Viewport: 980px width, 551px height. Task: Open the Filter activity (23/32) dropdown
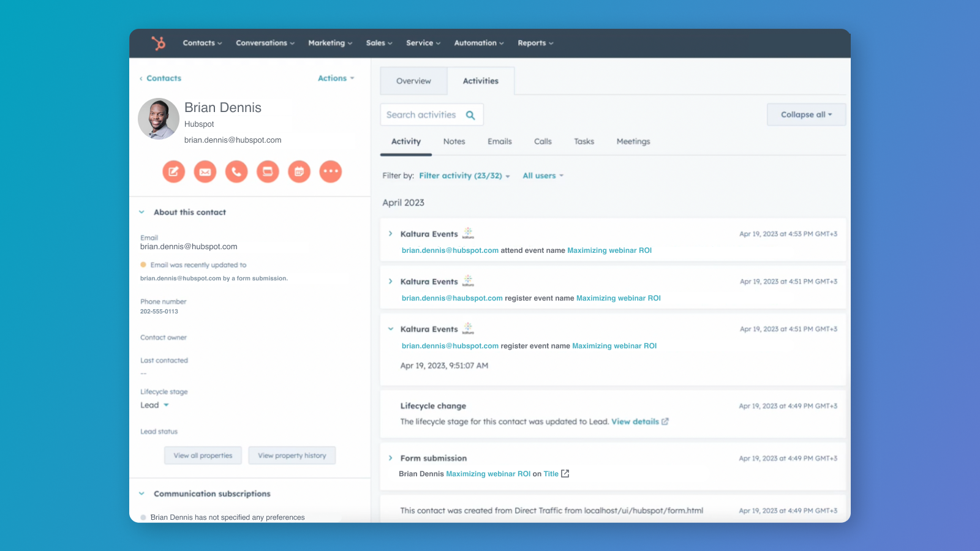pyautogui.click(x=464, y=176)
